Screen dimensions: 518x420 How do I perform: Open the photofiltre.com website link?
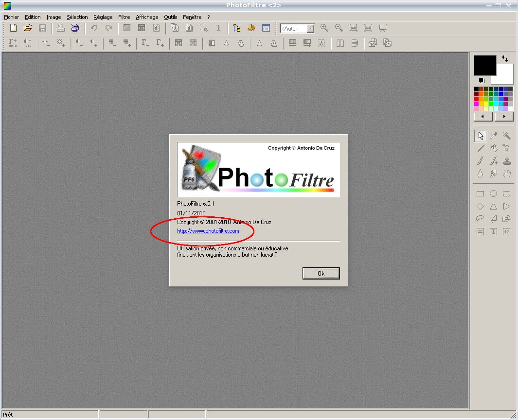pos(208,231)
